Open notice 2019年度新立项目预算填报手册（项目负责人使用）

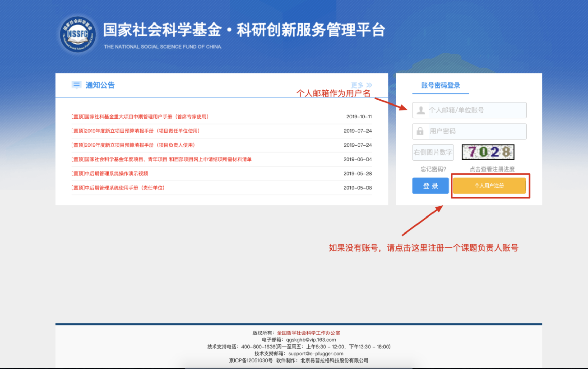click(x=133, y=145)
